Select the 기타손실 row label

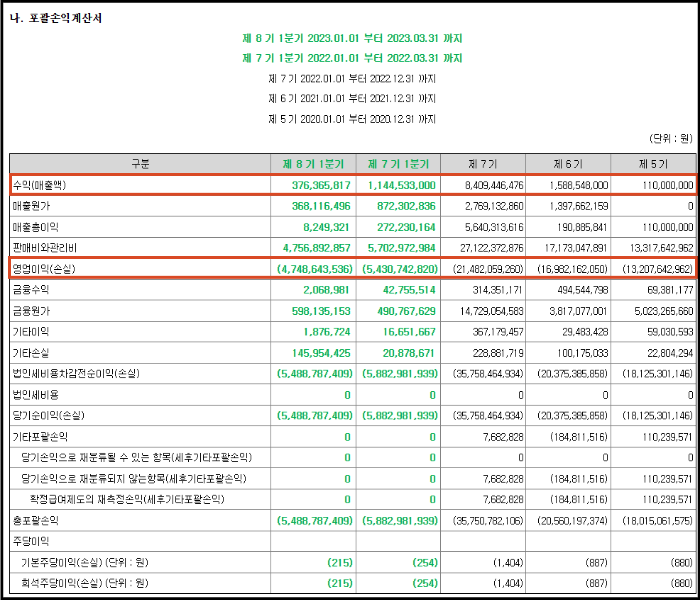[31, 353]
